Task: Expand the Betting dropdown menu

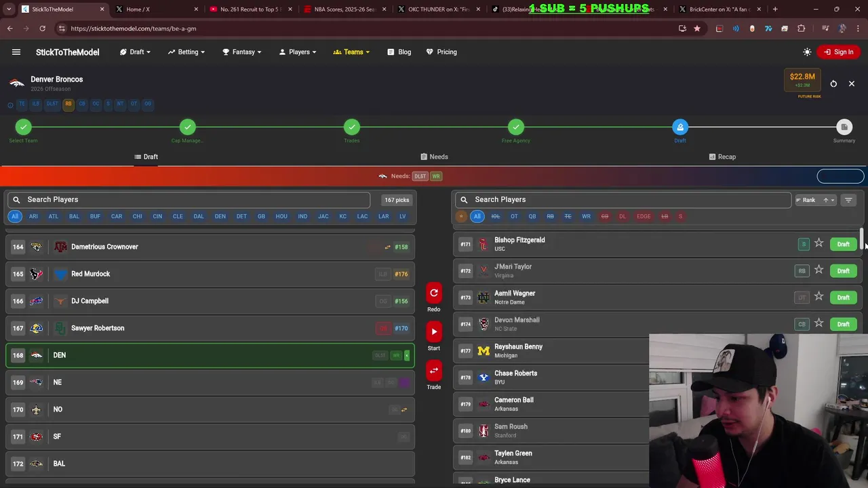Action: point(186,52)
